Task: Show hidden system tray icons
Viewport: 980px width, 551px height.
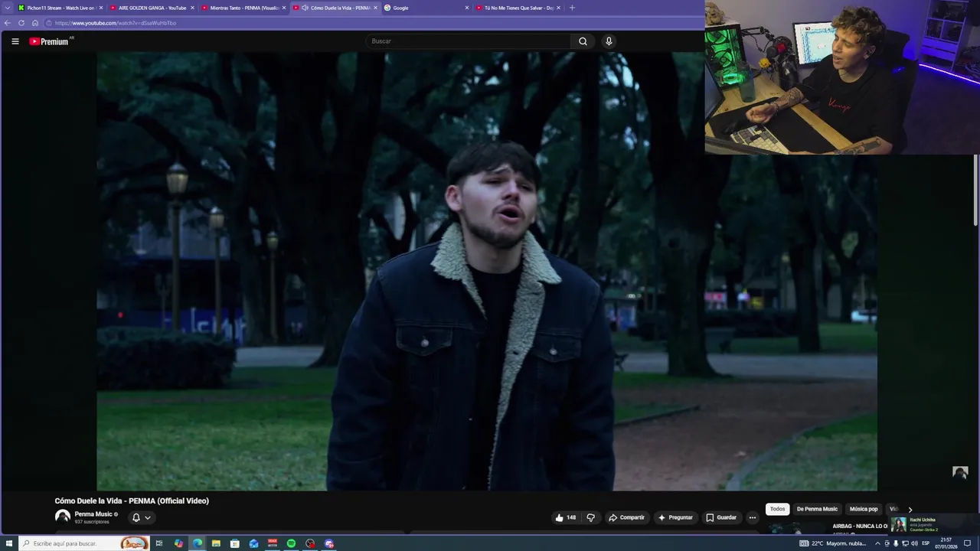Action: click(877, 543)
